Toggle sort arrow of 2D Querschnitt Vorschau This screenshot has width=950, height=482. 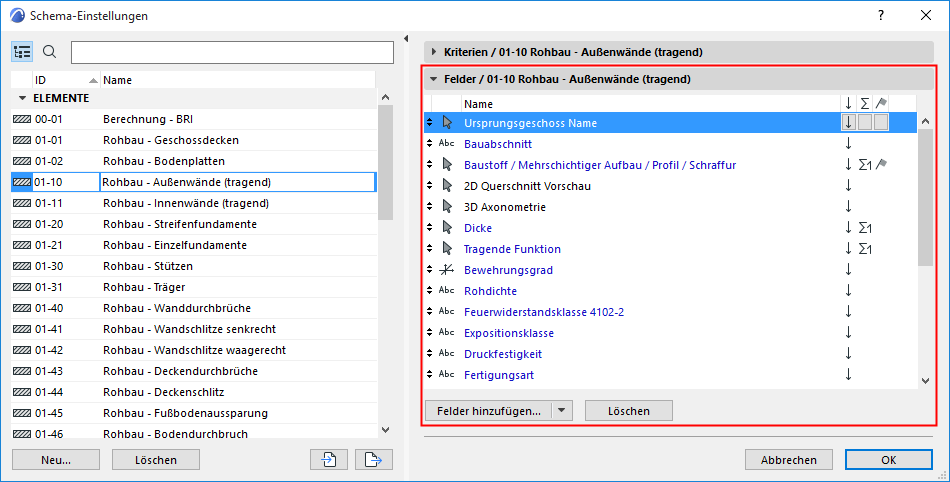[x=848, y=185]
